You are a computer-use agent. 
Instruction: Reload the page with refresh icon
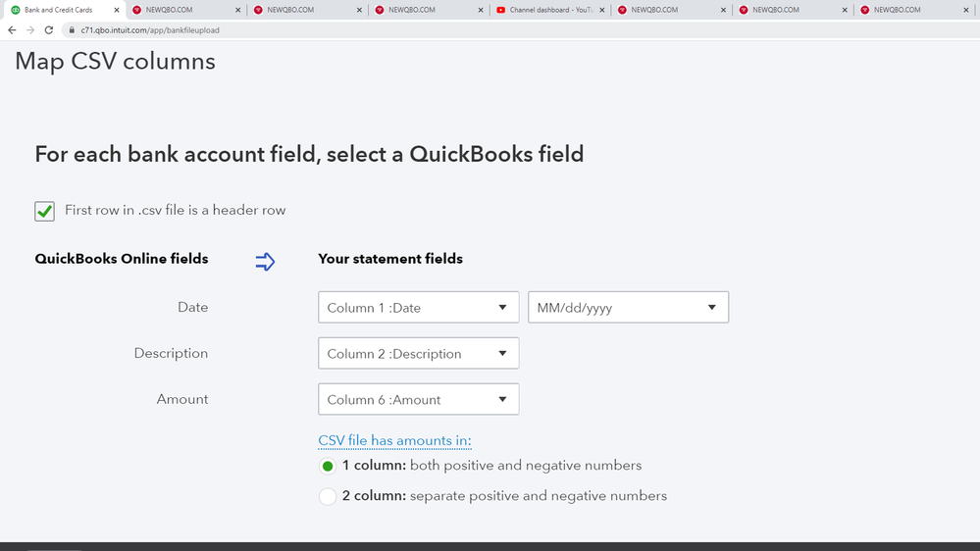point(49,30)
